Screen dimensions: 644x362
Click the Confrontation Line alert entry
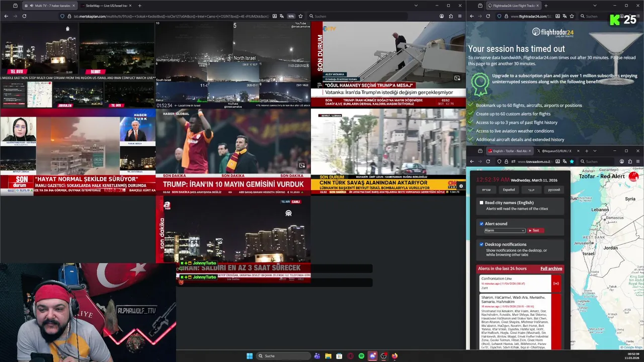tap(520, 283)
